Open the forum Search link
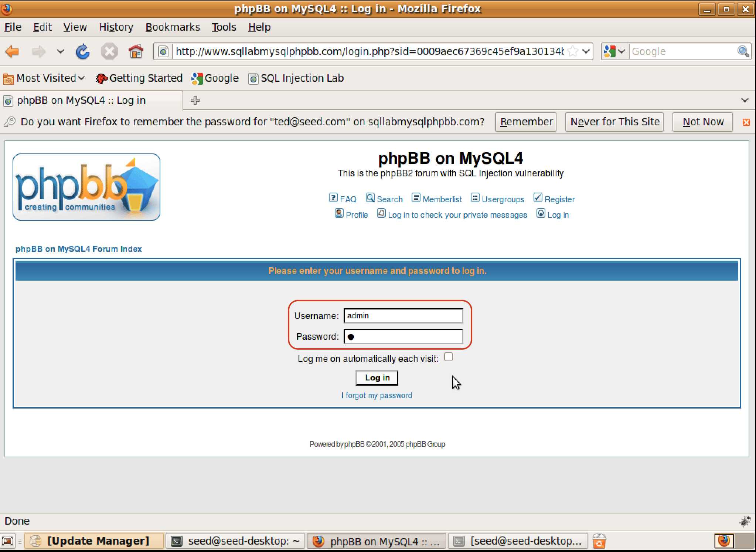 click(390, 199)
